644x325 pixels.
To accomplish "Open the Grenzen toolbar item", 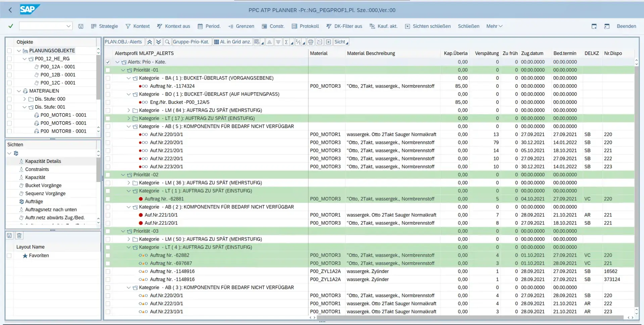I will click(241, 26).
